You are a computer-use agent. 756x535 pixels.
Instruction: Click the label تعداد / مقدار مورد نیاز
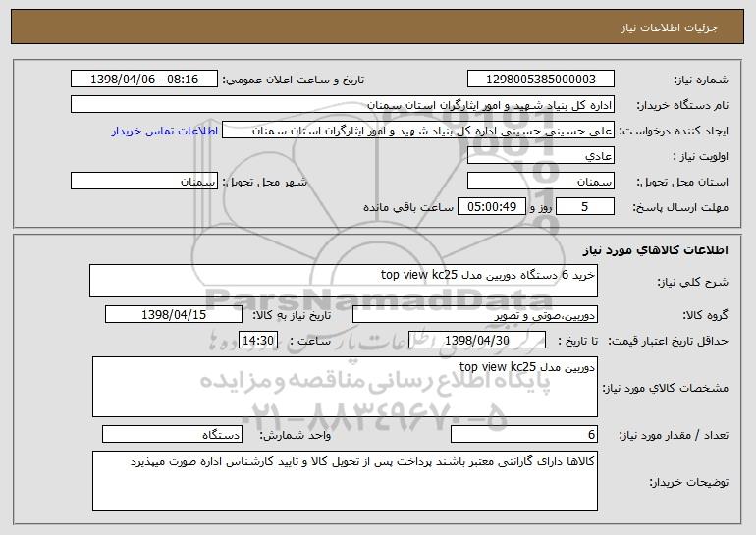674,435
